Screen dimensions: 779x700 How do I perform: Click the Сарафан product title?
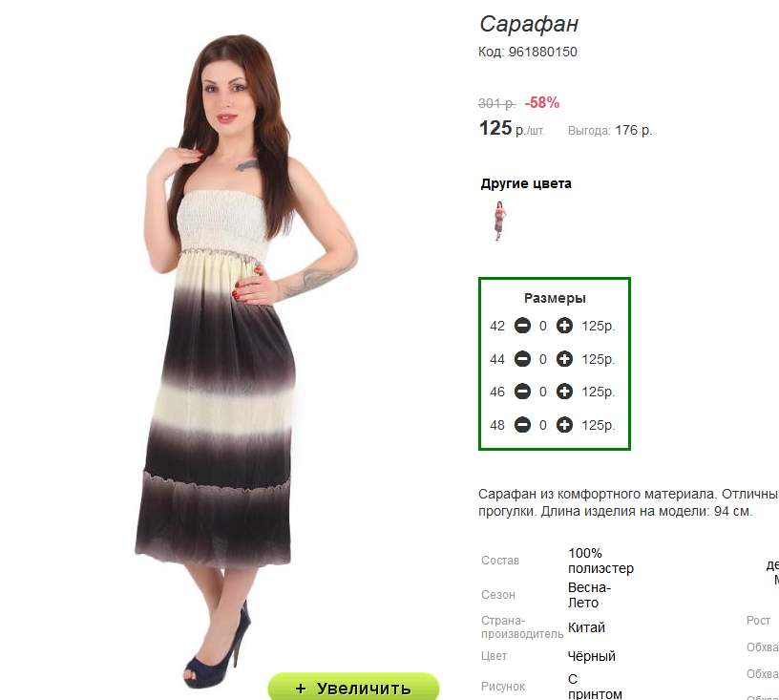(529, 24)
